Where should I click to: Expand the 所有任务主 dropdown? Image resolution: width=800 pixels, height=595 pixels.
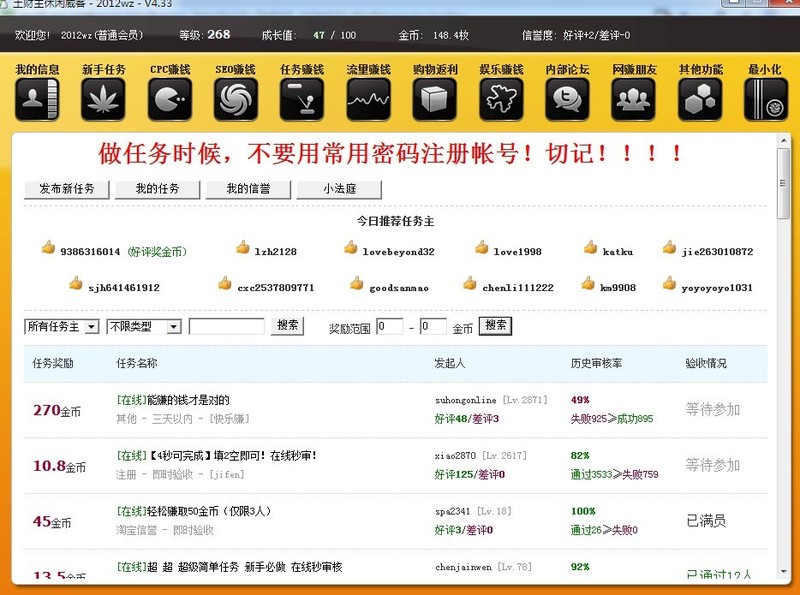point(62,327)
